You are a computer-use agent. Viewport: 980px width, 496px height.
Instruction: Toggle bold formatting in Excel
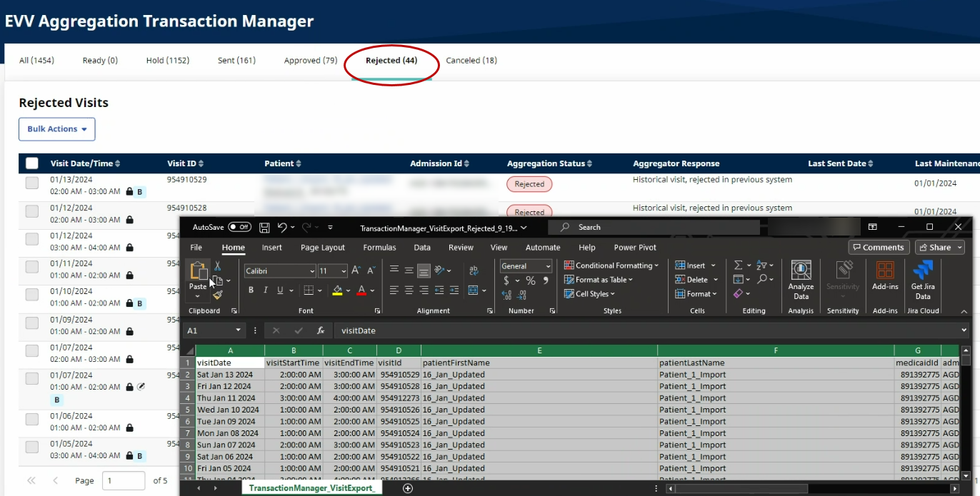251,290
